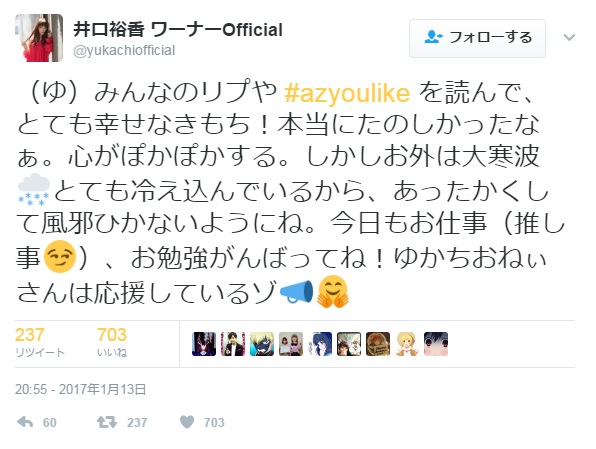Open eighth liker avatar with blonde peace-sign girl
This screenshot has height=449, width=596.
(407, 344)
